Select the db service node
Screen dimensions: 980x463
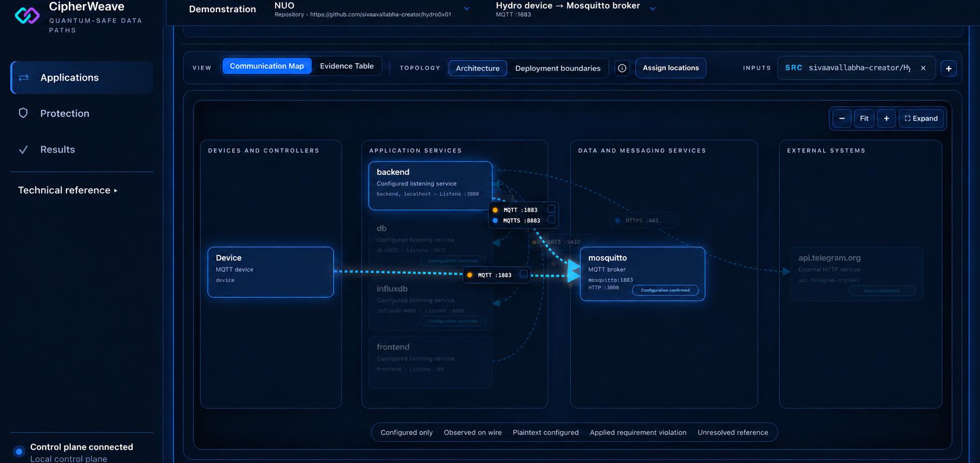point(431,244)
